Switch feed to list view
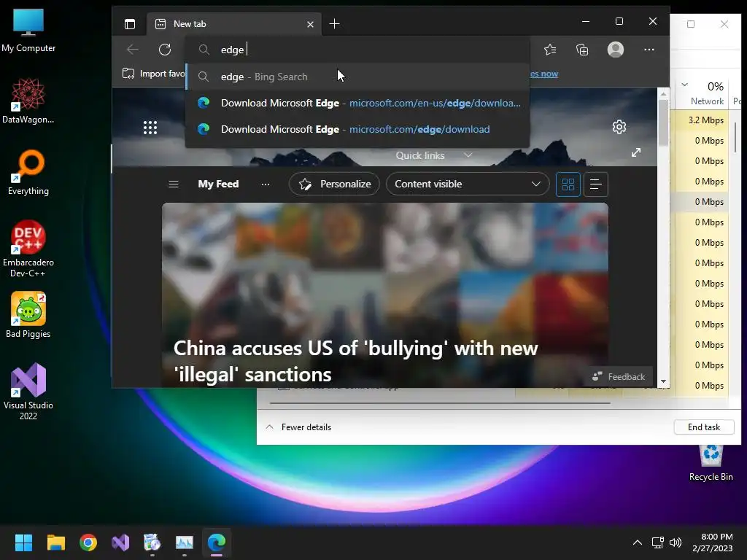Image resolution: width=747 pixels, height=560 pixels. tap(595, 184)
